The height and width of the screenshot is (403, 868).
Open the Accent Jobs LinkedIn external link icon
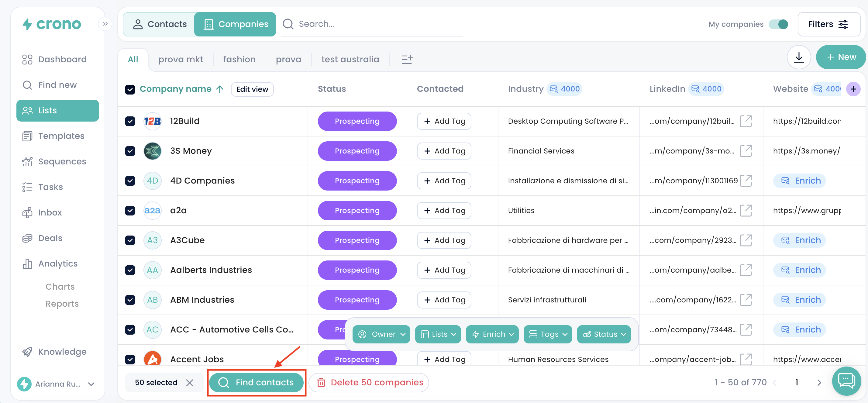point(746,359)
